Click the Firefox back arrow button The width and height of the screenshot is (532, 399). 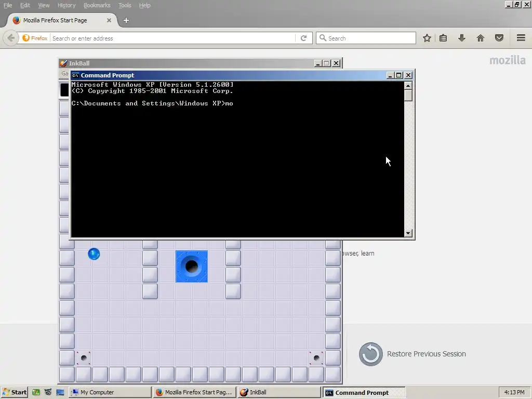(10, 38)
